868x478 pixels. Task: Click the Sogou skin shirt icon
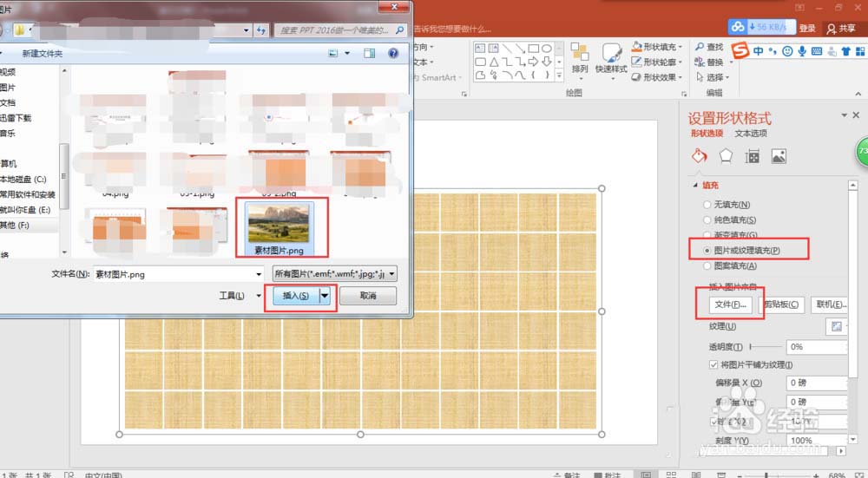coord(845,51)
